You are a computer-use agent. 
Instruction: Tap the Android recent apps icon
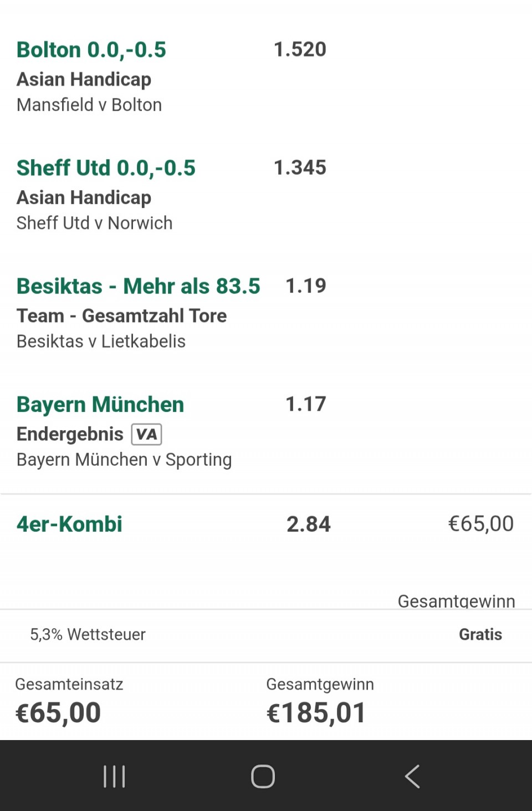[x=114, y=776]
